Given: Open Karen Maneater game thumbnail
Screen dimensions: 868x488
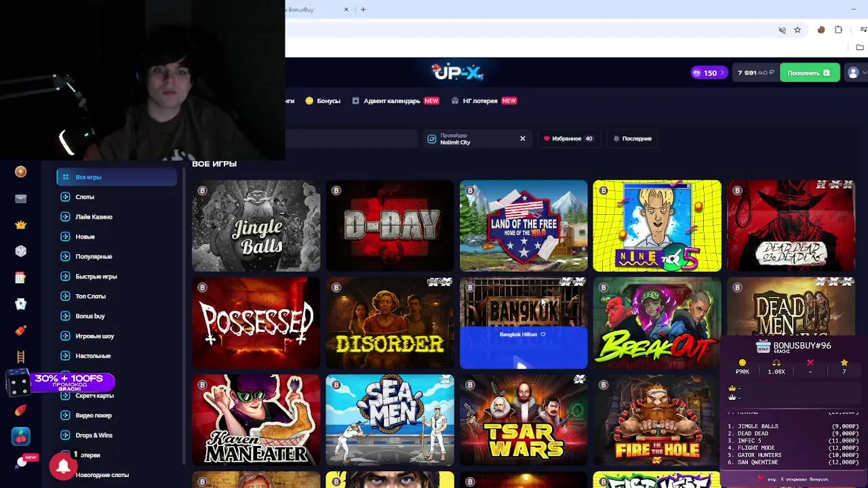Looking at the screenshot, I should [256, 420].
